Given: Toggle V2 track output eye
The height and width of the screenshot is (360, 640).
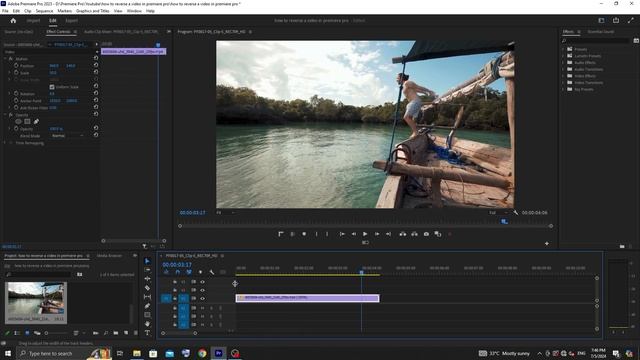Looking at the screenshot, I should pyautogui.click(x=202, y=290).
